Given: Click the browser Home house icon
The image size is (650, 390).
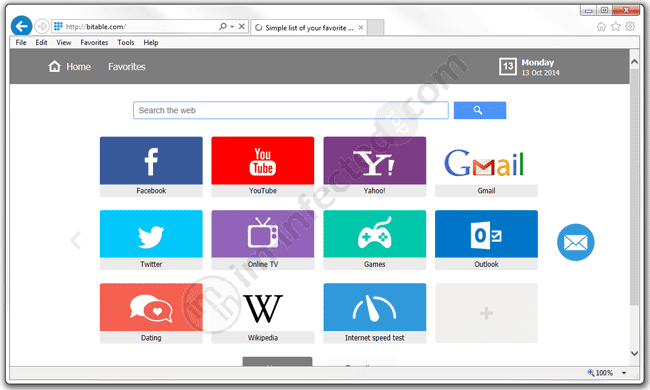Looking at the screenshot, I should click(x=601, y=27).
